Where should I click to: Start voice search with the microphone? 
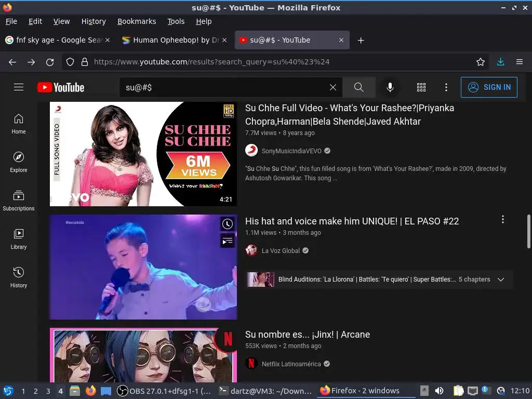coord(390,87)
